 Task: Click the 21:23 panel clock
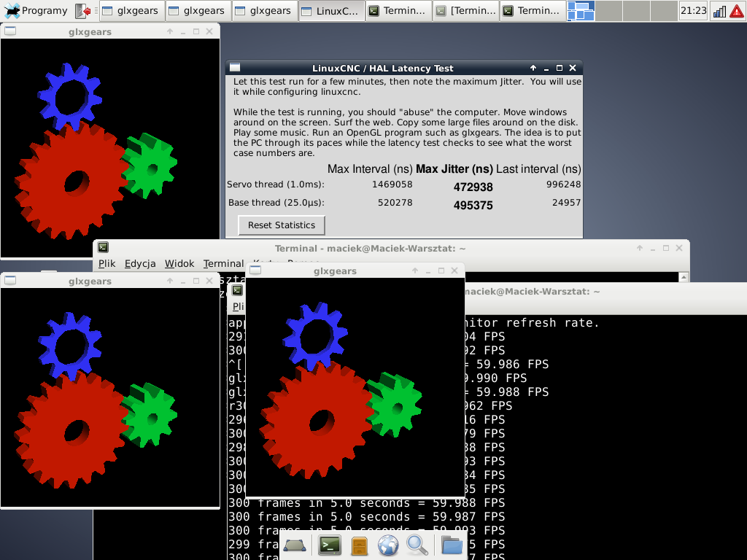tap(693, 10)
